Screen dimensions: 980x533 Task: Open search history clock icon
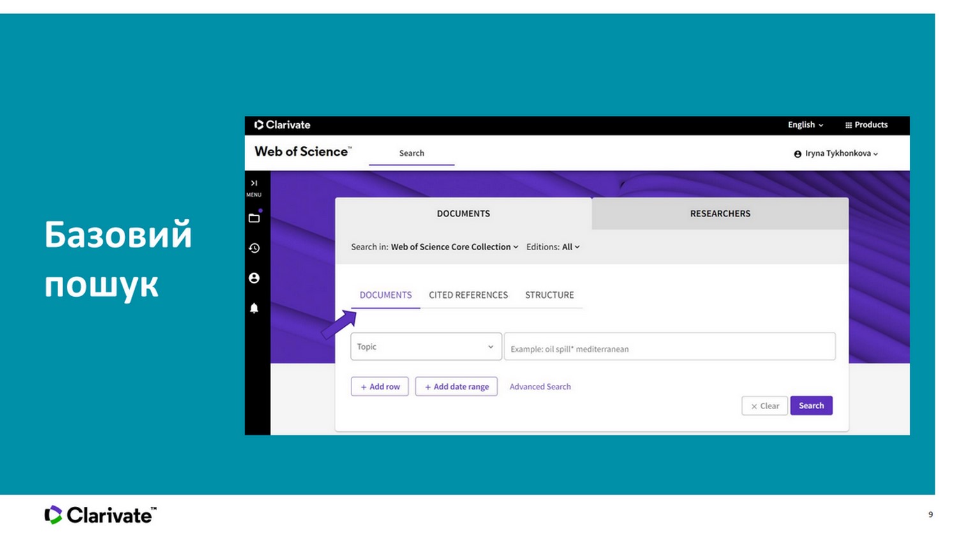tap(254, 248)
